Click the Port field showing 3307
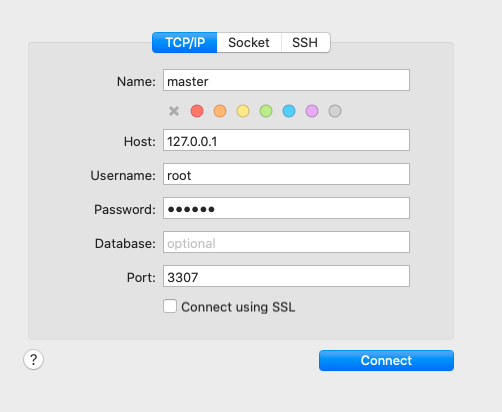Screen dimensions: 502x412 pyautogui.click(x=286, y=276)
